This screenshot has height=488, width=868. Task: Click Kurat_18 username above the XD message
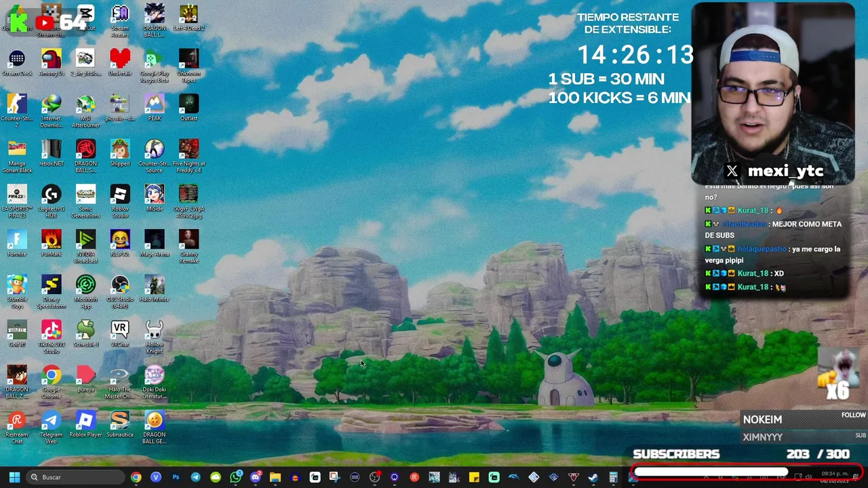tap(753, 273)
